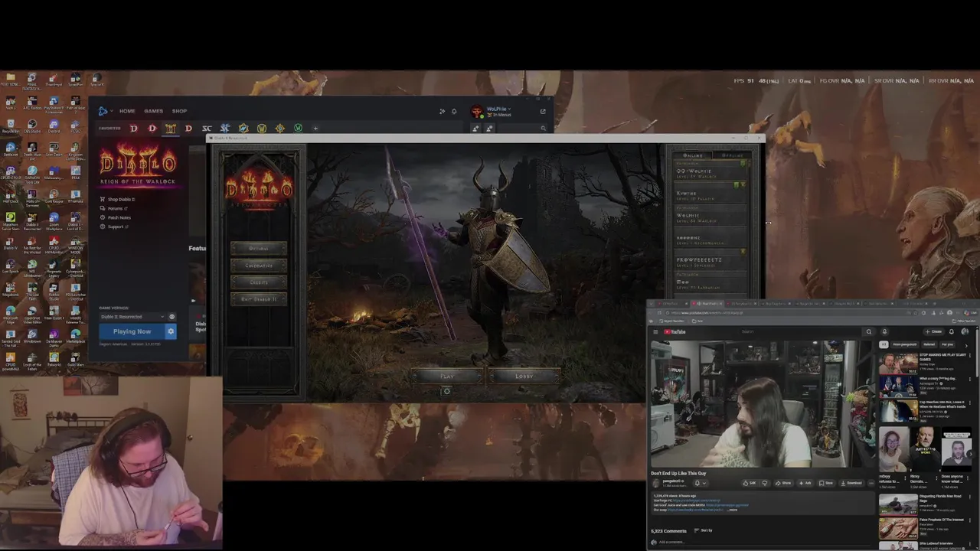The height and width of the screenshot is (551, 980).
Task: Open Battle.net SHOP tab
Action: 179,111
